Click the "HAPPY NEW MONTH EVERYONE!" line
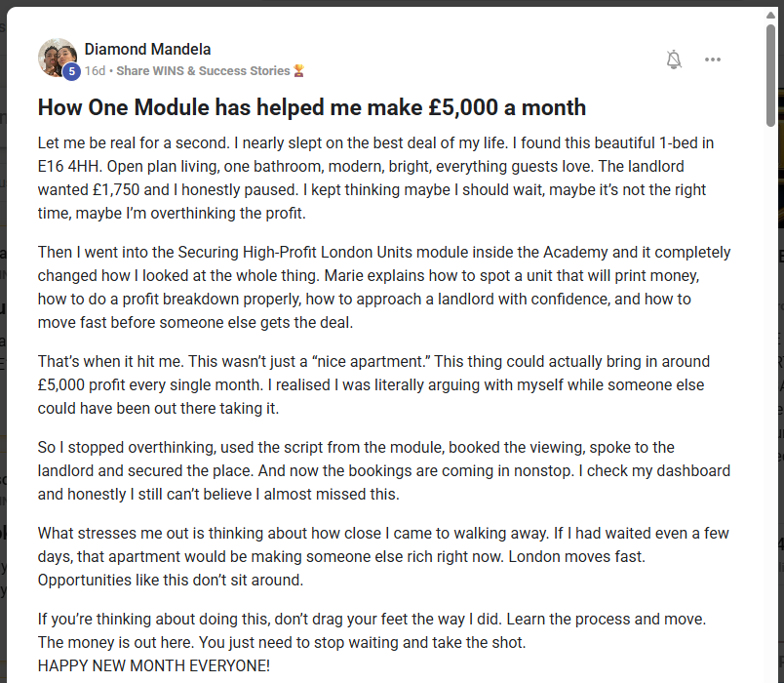The image size is (784, 683). tap(153, 665)
